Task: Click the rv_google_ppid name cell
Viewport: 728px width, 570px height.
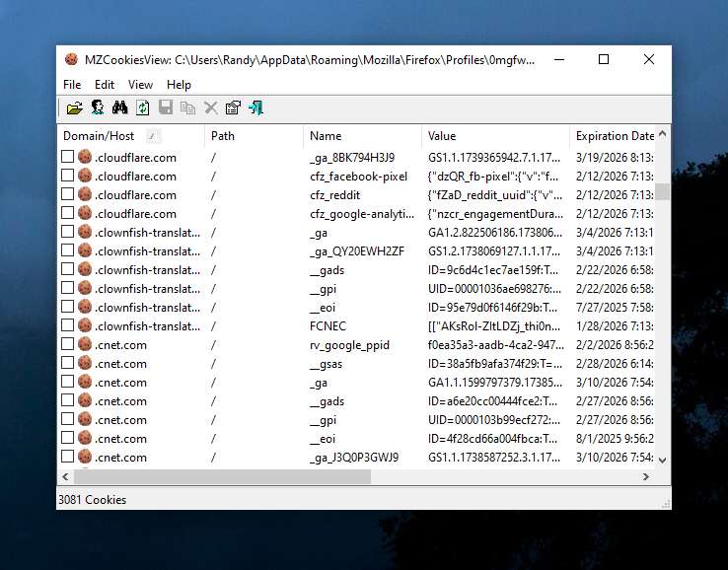Action: click(x=349, y=345)
